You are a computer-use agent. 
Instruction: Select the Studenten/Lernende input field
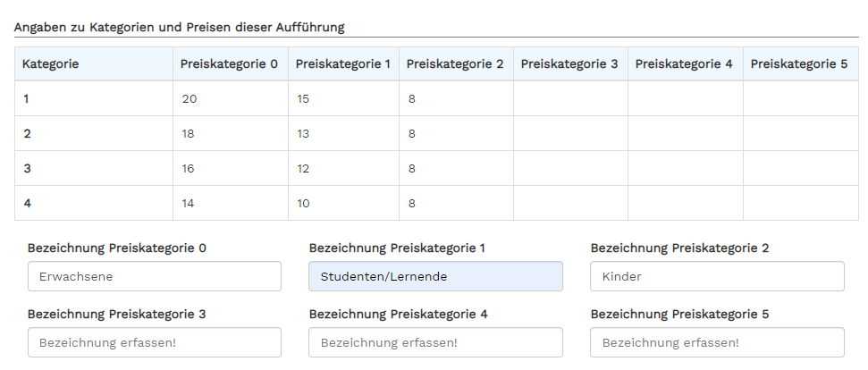pos(435,276)
